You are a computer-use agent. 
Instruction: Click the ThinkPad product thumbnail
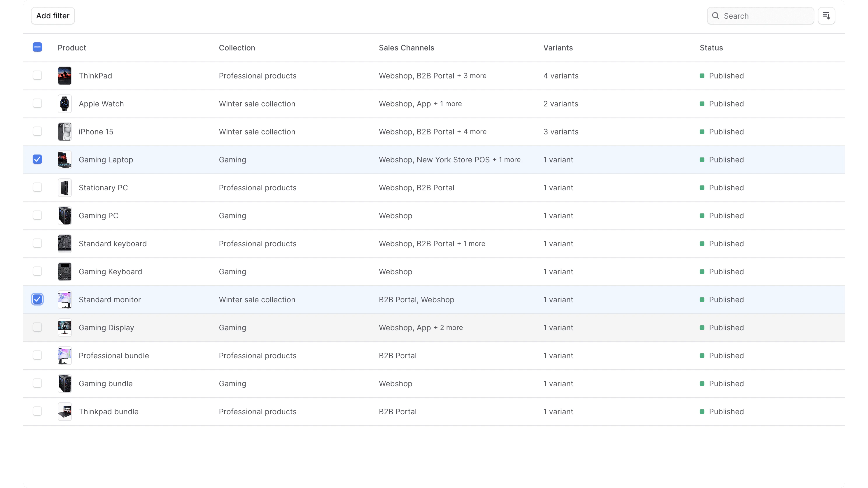(65, 76)
